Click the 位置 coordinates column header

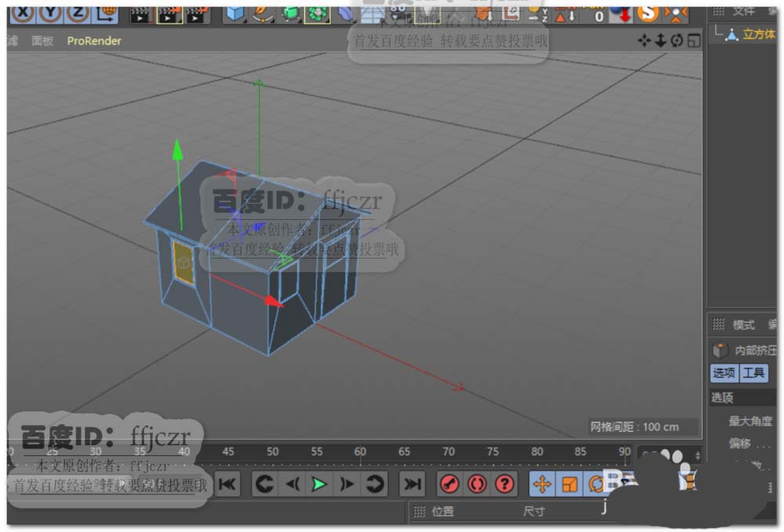pyautogui.click(x=442, y=512)
